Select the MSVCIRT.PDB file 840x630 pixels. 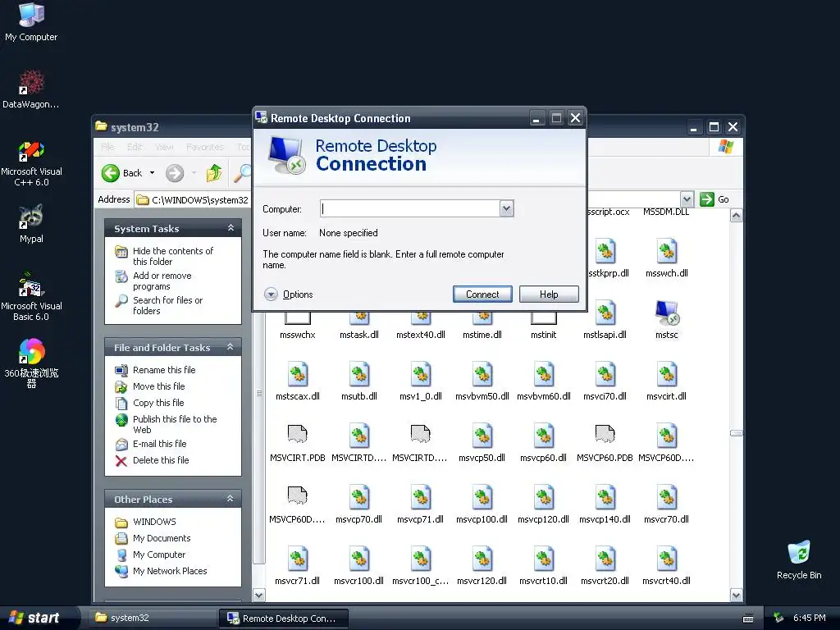(297, 443)
